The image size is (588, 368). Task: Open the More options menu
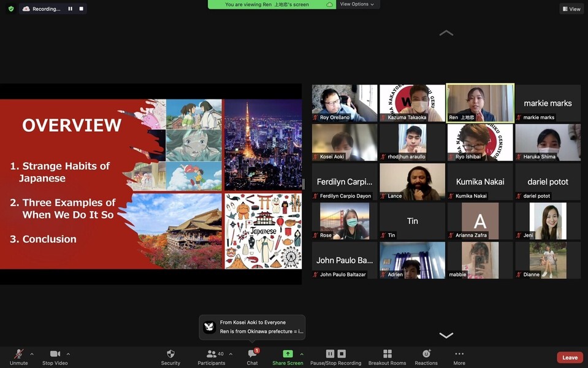pos(459,357)
